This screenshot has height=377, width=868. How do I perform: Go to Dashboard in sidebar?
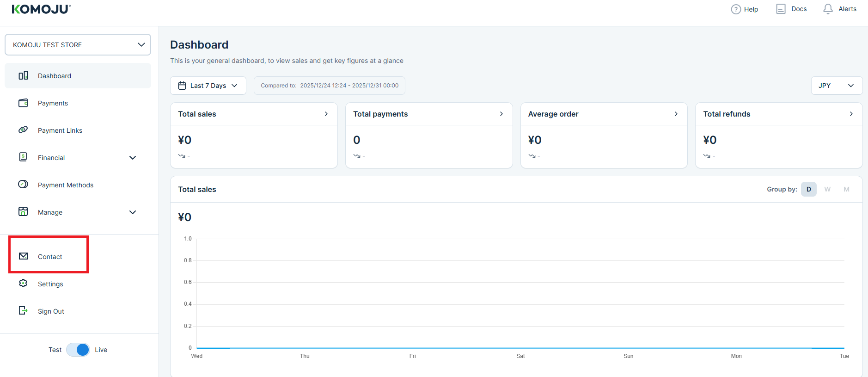tap(78, 76)
